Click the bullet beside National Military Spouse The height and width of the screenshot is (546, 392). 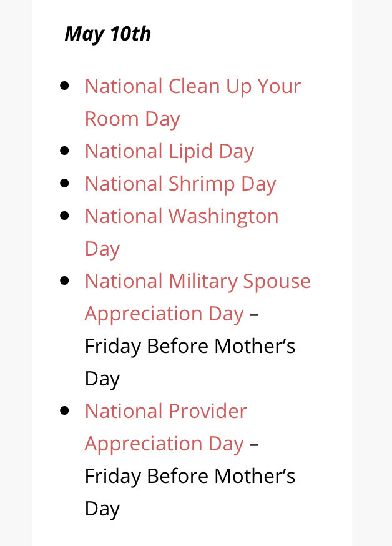64,280
